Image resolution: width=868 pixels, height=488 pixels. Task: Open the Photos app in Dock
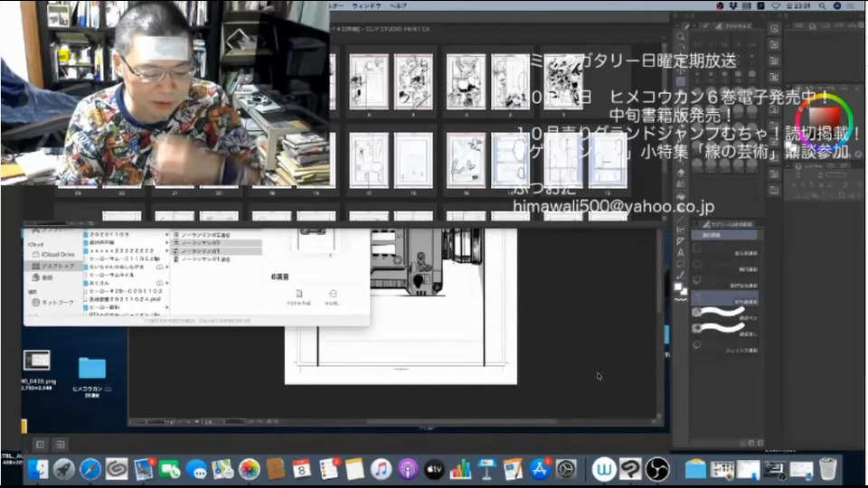pos(250,470)
